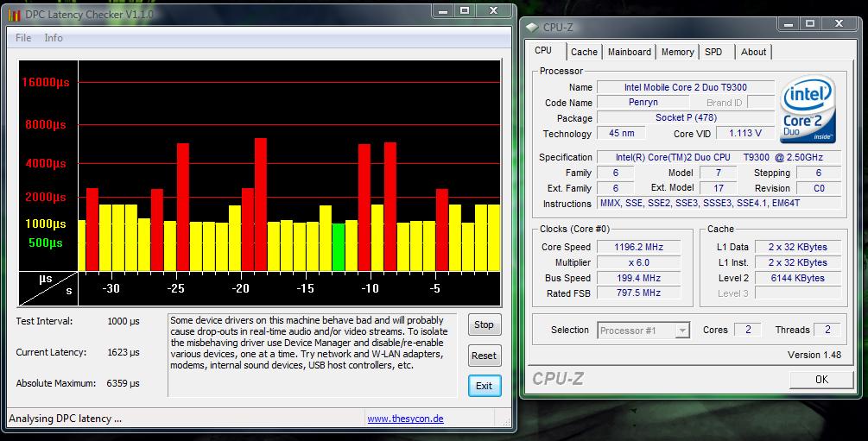Open the Info menu in DPC Latency Checker

(x=54, y=38)
